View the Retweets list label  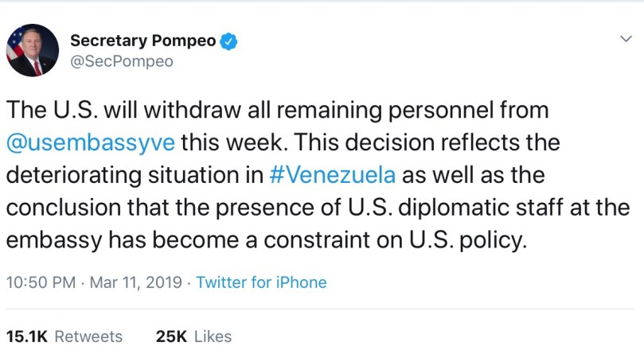coord(88,337)
